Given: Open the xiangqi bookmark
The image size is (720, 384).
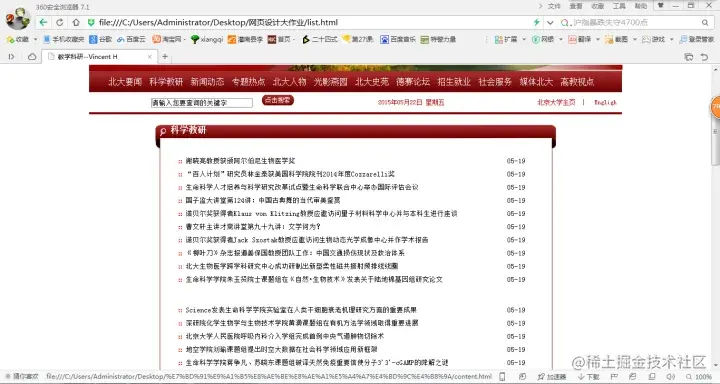Looking at the screenshot, I should [207, 40].
